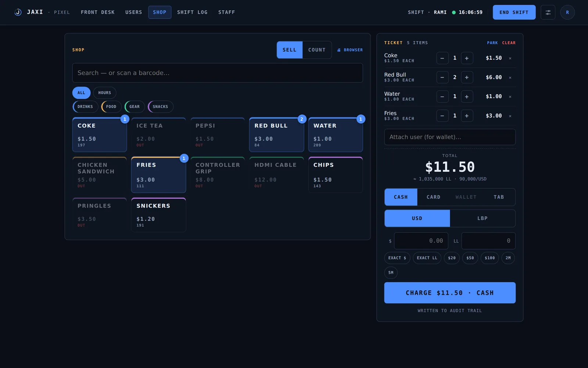Increase Coke quantity with plus button
Screen dimensions: 588x368
[x=467, y=58]
